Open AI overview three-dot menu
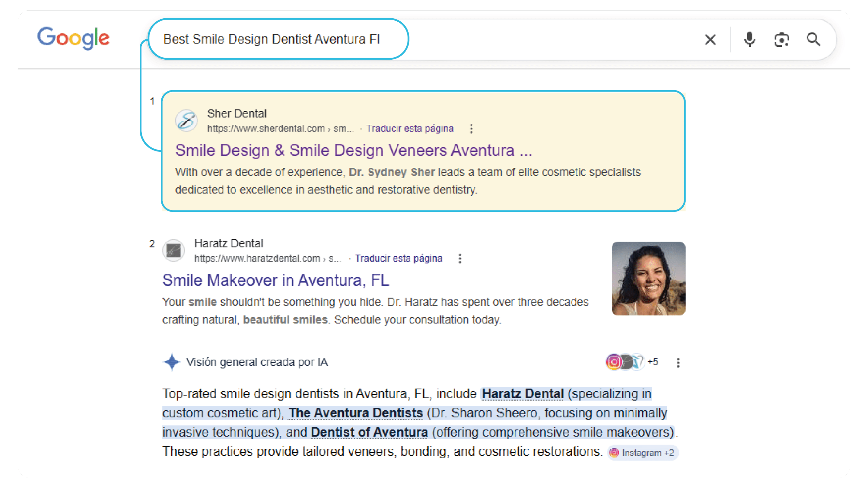Image resolution: width=868 pixels, height=488 pixels. pos(678,363)
